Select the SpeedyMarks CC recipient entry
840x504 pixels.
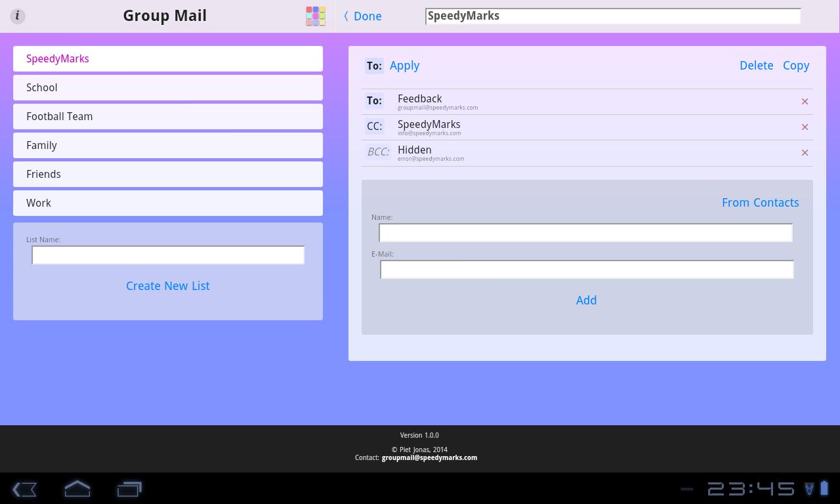pyautogui.click(x=587, y=127)
